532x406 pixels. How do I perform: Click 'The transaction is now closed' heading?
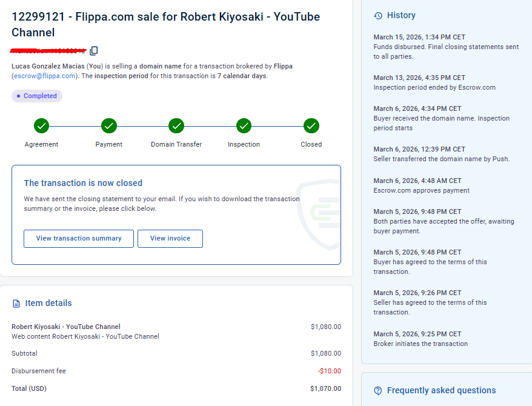pyautogui.click(x=83, y=183)
